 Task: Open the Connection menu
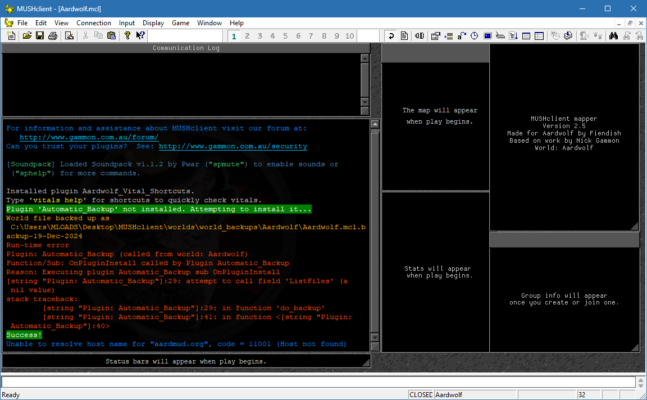pyautogui.click(x=94, y=22)
